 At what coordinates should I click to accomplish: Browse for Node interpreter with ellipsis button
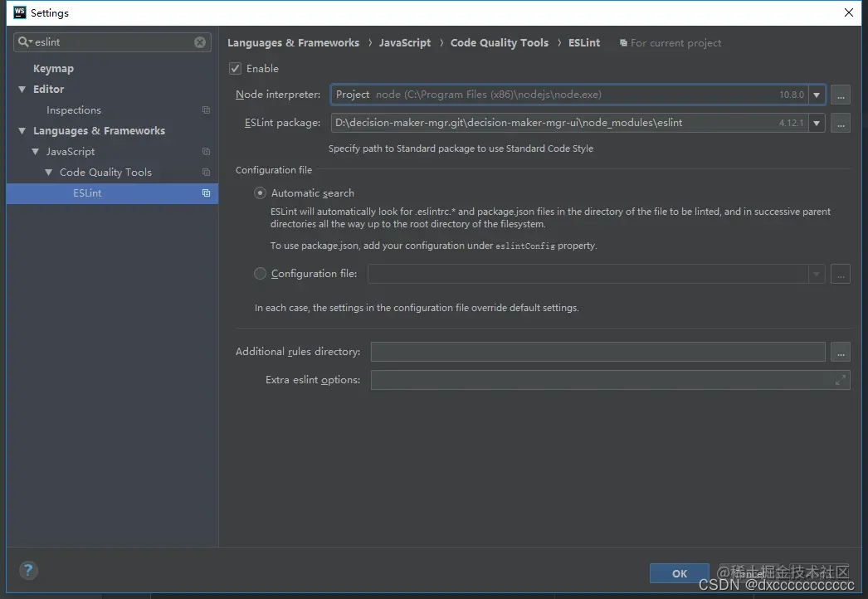coord(841,95)
